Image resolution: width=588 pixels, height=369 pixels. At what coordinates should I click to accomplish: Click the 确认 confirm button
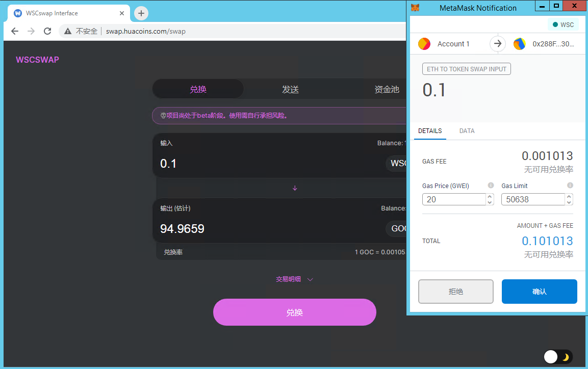[x=539, y=292]
